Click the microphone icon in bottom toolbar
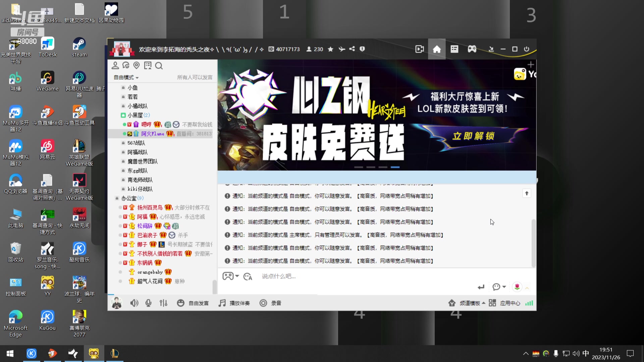The image size is (644, 362). tap(149, 303)
